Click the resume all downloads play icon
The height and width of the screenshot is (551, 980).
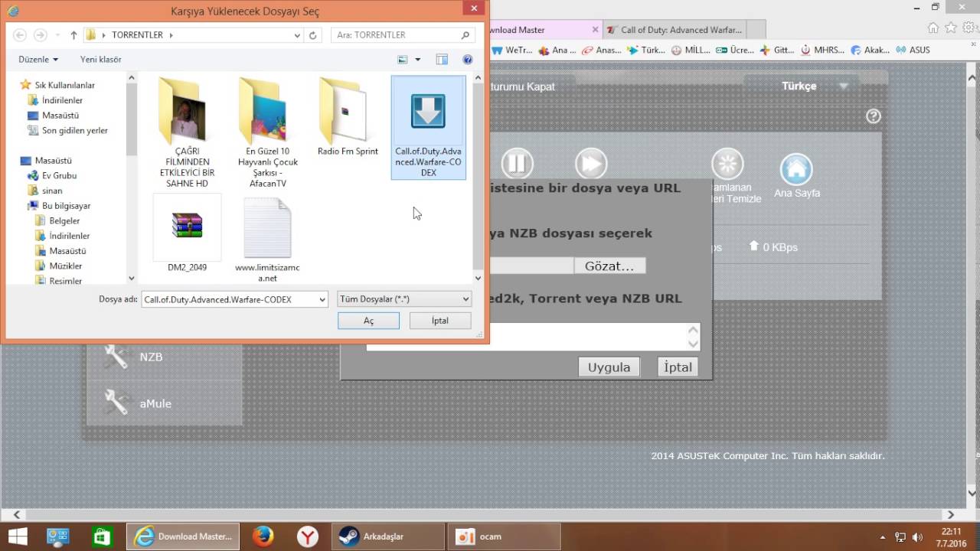[x=591, y=163]
